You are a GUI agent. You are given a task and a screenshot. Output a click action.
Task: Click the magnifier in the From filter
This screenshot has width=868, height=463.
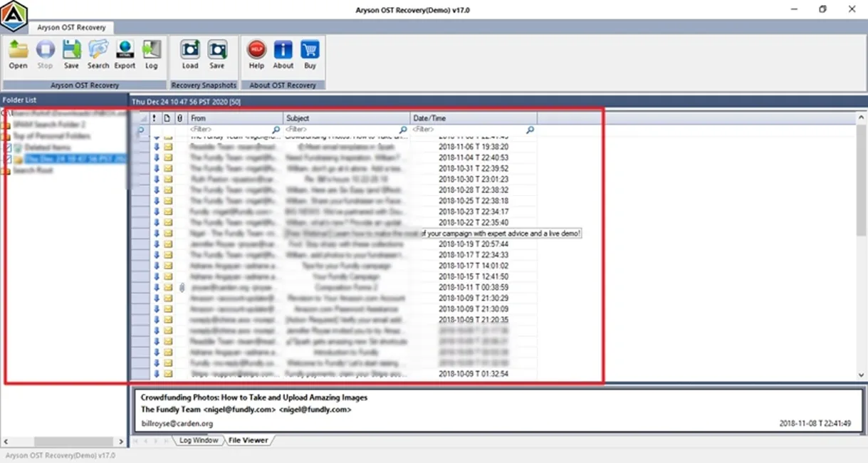point(276,130)
